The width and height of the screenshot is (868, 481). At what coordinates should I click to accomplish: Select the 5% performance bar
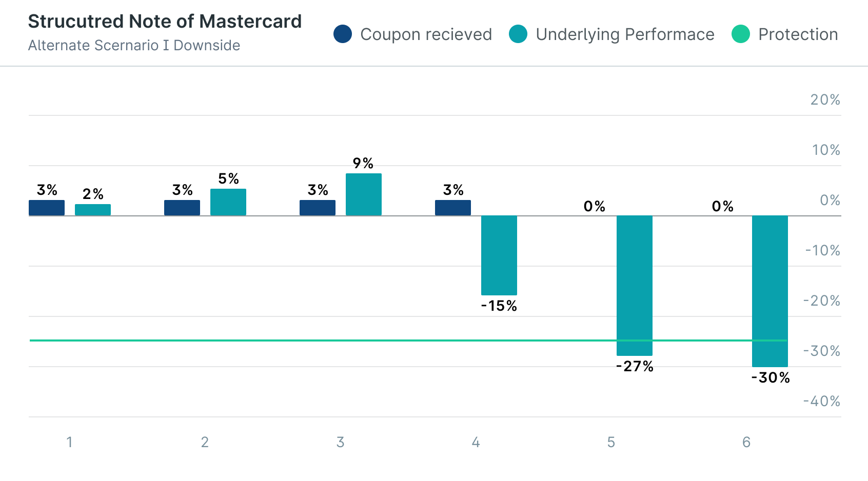point(228,202)
